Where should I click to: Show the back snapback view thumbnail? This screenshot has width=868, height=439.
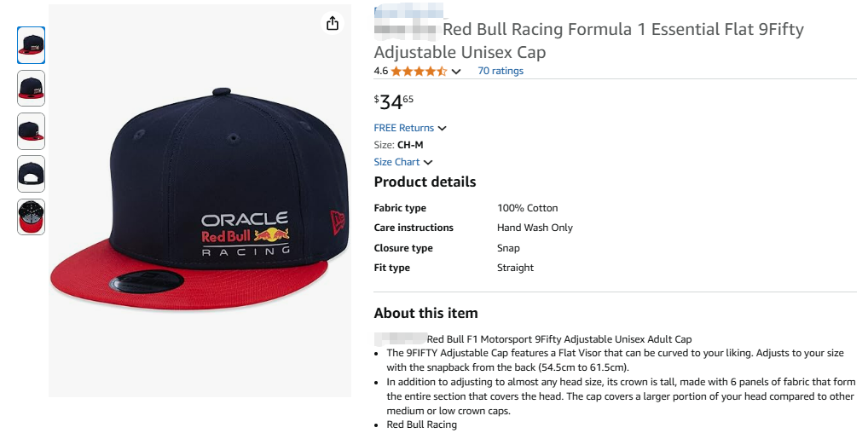pyautogui.click(x=32, y=174)
